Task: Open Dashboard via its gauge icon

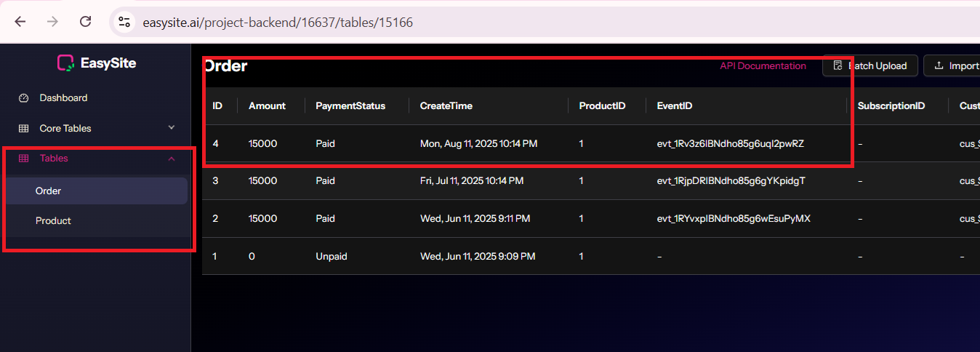Action: pos(23,98)
